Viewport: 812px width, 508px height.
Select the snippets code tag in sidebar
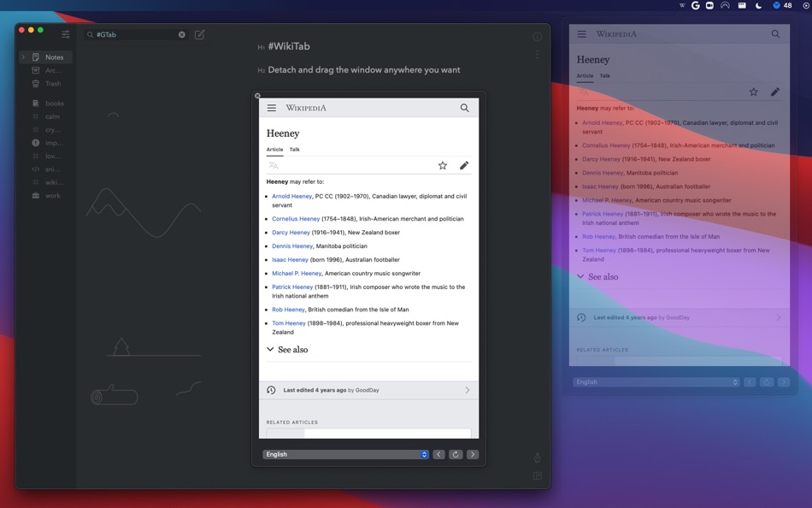point(47,169)
